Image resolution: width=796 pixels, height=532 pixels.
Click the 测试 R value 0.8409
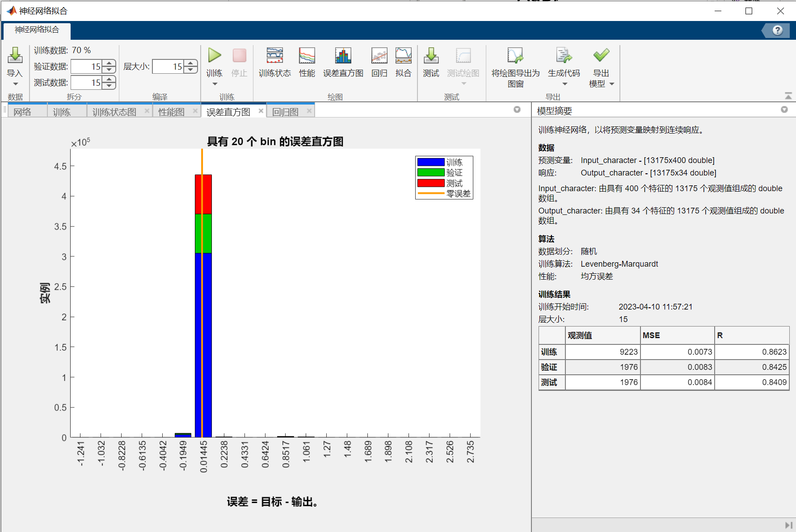[774, 382]
